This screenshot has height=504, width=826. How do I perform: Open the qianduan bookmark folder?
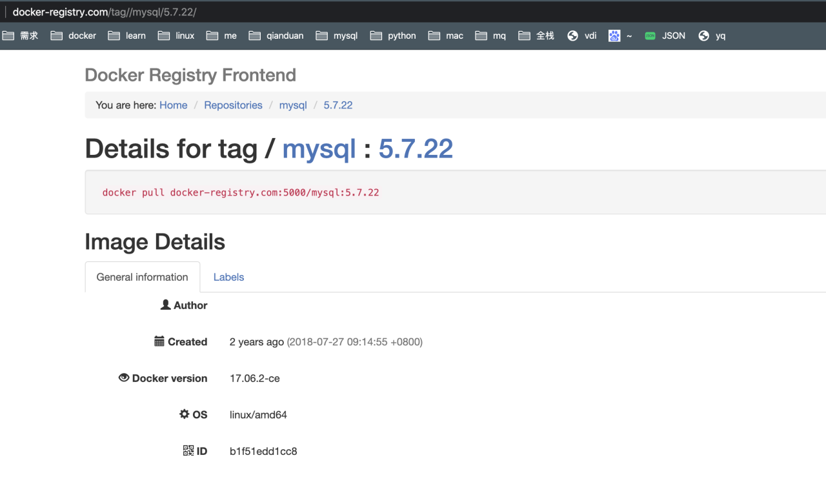[276, 35]
